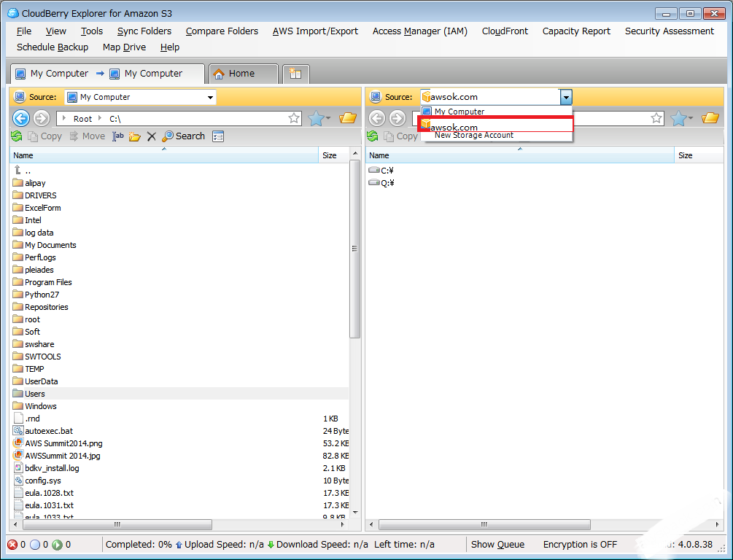Click Move in the left pane toolbar
The width and height of the screenshot is (733, 560).
pos(88,136)
